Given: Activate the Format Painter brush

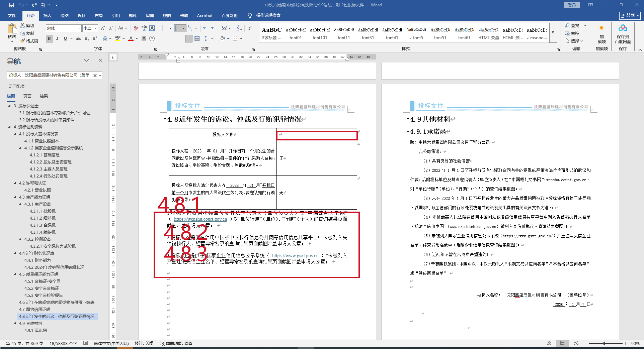Looking at the screenshot, I should coord(29,41).
